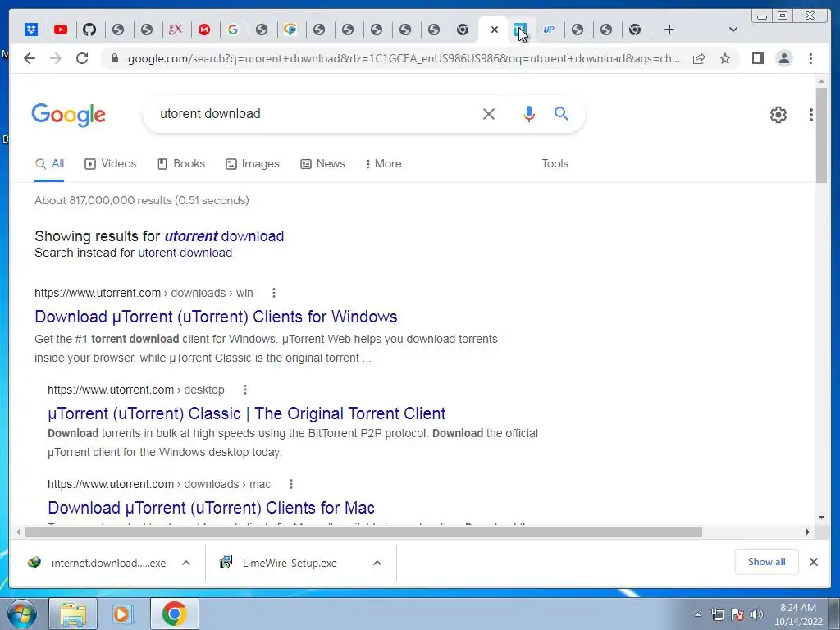The height and width of the screenshot is (630, 840).
Task: Submit search with magnifier icon
Action: [x=561, y=113]
